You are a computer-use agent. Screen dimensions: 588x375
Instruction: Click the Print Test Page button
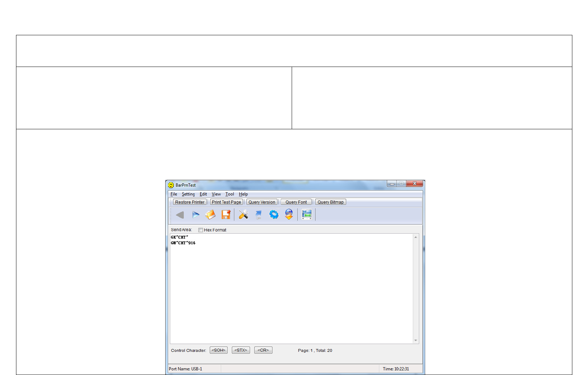227,202
